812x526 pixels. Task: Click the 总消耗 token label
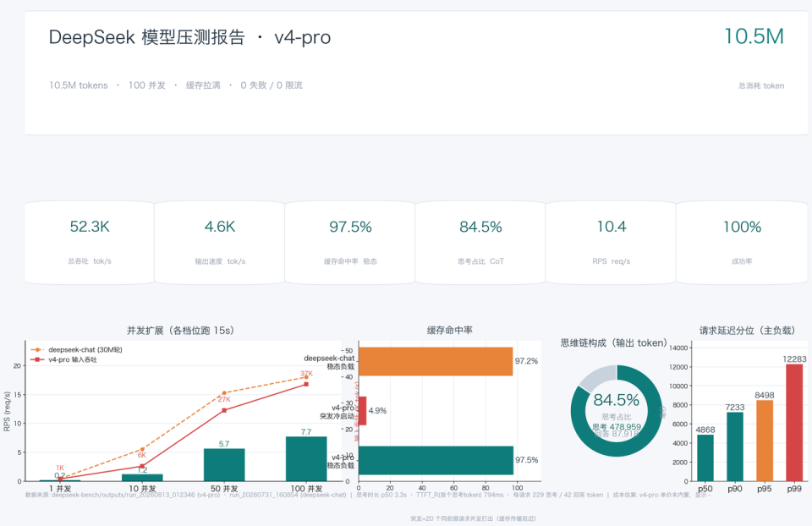point(761,86)
